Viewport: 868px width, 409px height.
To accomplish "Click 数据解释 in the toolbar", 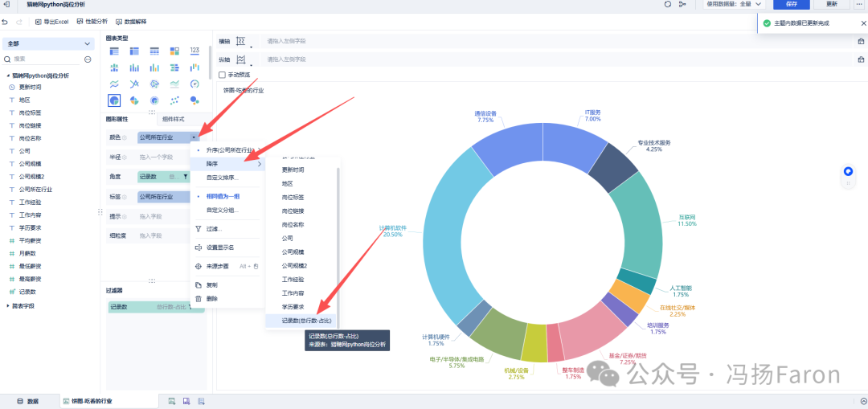I will tap(131, 22).
